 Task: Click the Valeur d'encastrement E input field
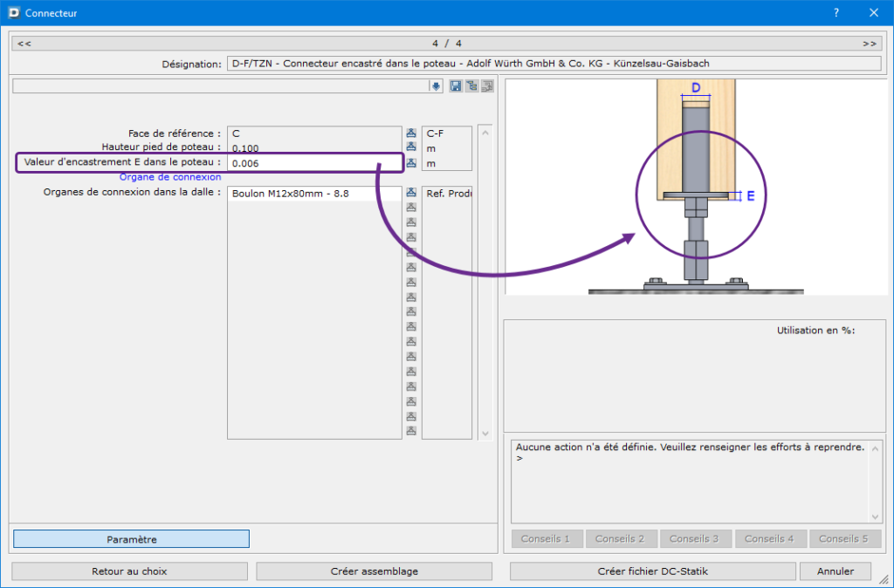(x=313, y=163)
